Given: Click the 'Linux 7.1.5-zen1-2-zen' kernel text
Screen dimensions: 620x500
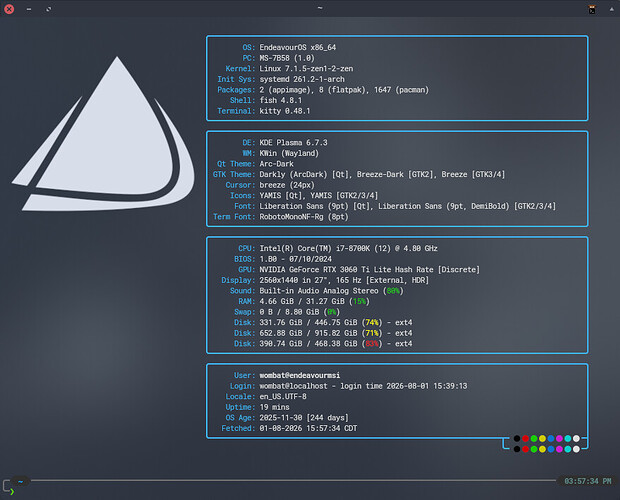Looking at the screenshot, I should (x=306, y=69).
